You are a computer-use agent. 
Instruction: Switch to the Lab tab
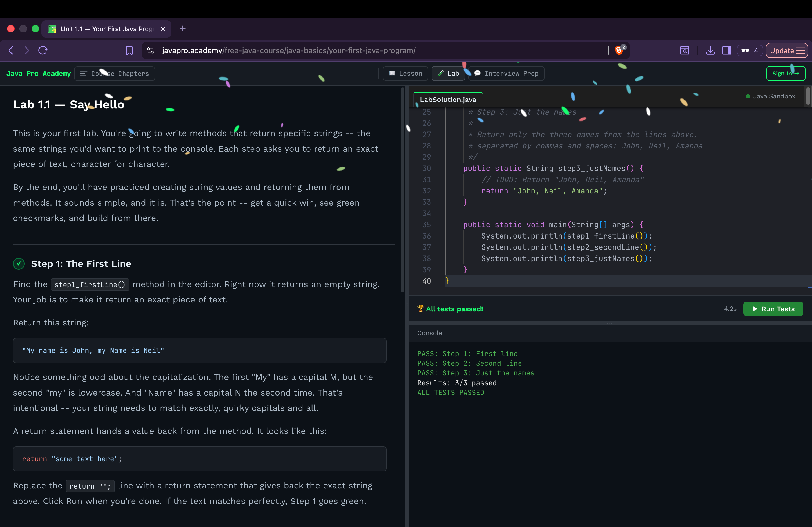click(448, 73)
